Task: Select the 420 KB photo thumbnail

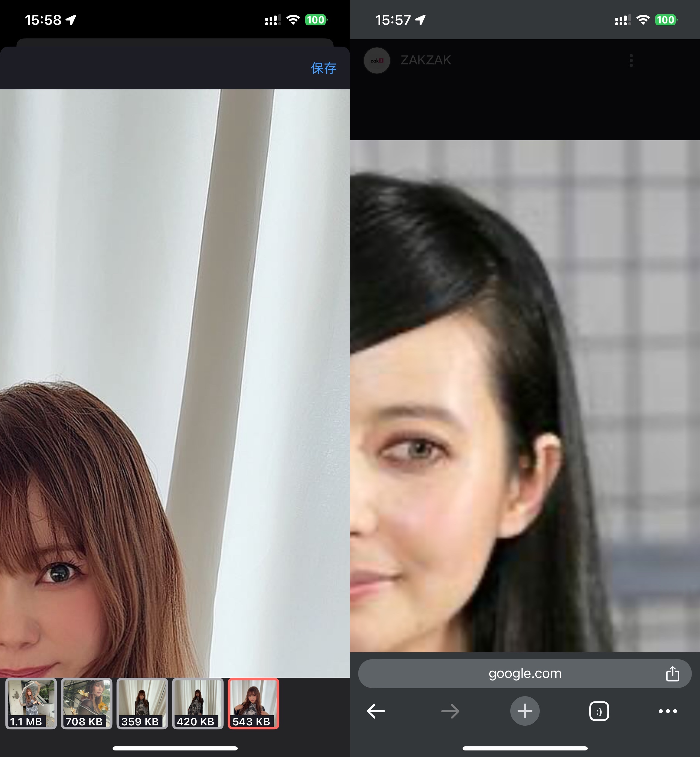Action: (x=198, y=704)
